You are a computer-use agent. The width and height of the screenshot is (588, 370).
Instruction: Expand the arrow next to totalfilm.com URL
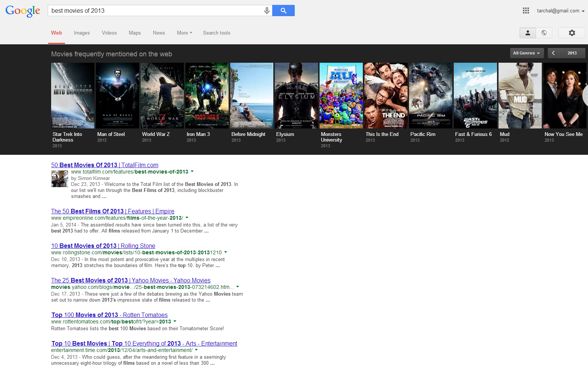[192, 172]
